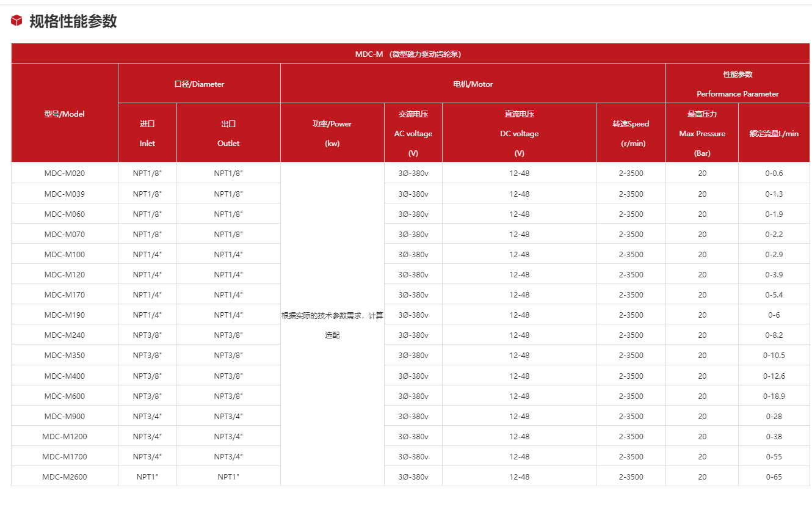812x515 pixels.
Task: Select the 规格性能参数 section heading
Action: coord(73,21)
